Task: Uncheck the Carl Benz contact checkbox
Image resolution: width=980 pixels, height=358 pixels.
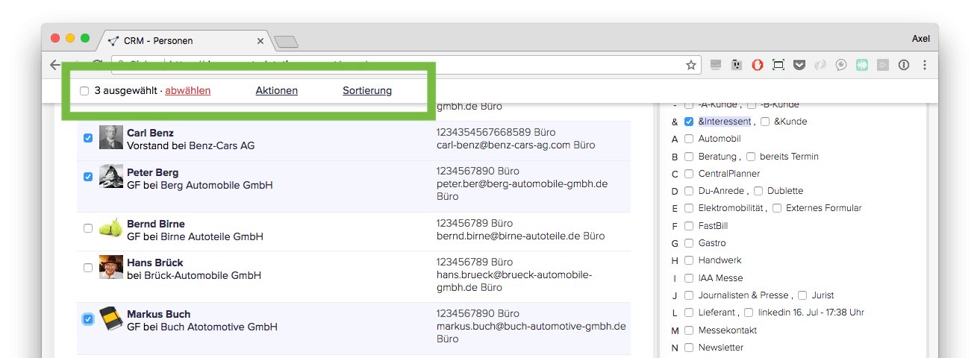Action: point(88,138)
